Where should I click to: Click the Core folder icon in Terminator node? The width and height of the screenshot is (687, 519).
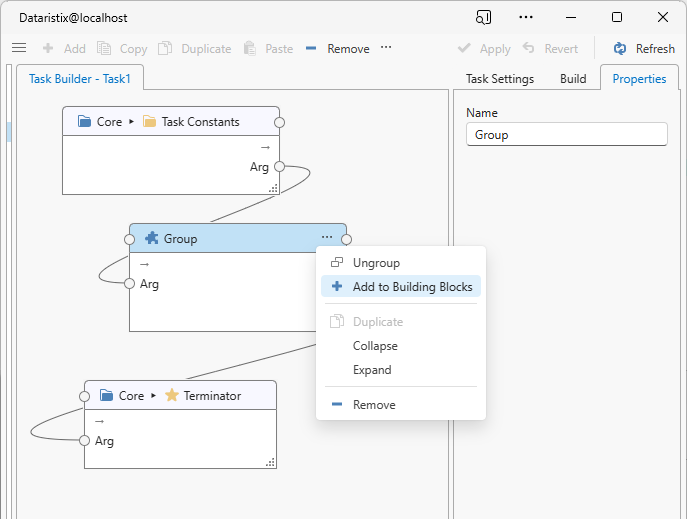[x=106, y=396]
